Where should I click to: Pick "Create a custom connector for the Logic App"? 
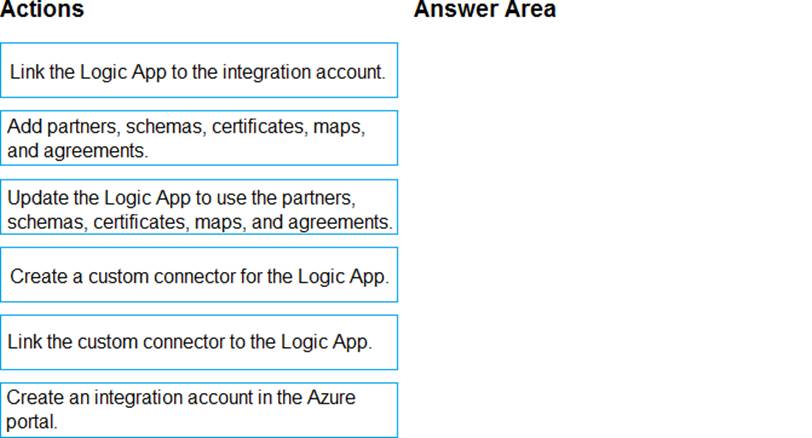pos(199,275)
